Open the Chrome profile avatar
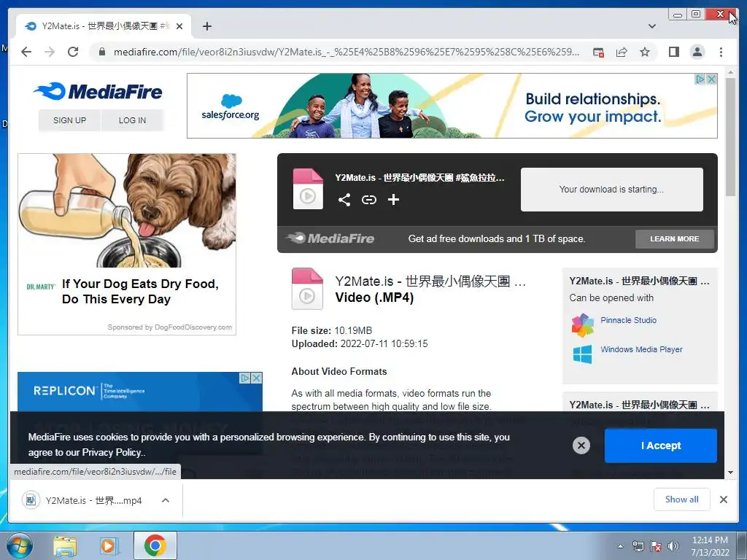 pyautogui.click(x=697, y=52)
